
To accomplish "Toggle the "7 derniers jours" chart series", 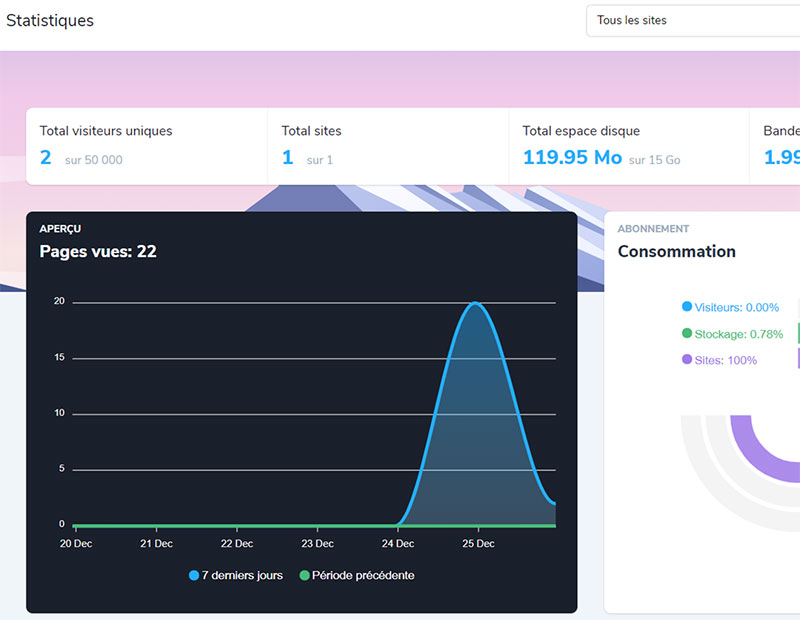I will (x=236, y=575).
